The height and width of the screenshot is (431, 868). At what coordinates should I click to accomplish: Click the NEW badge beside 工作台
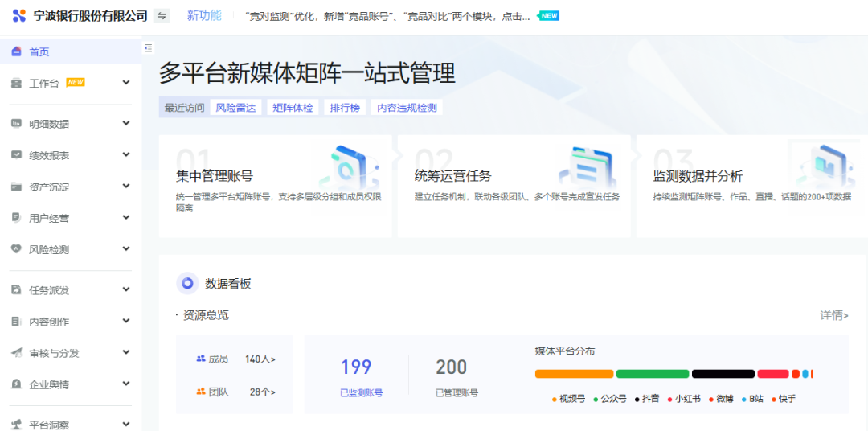tap(76, 82)
